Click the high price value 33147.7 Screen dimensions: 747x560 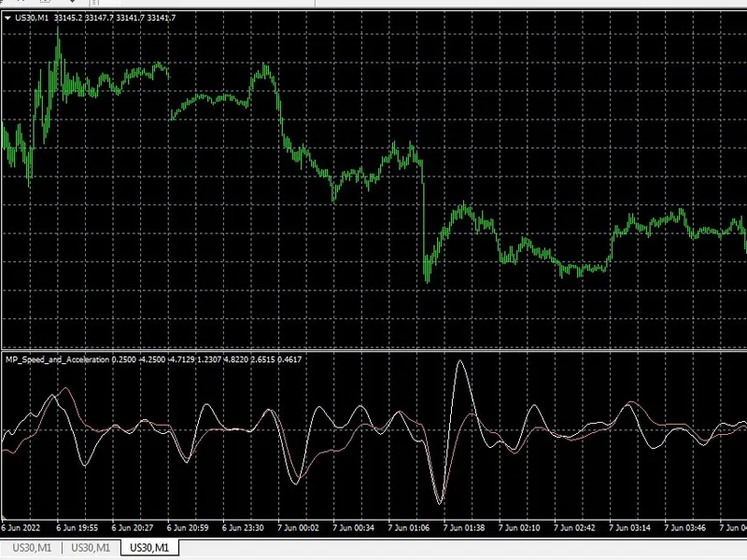click(99, 18)
